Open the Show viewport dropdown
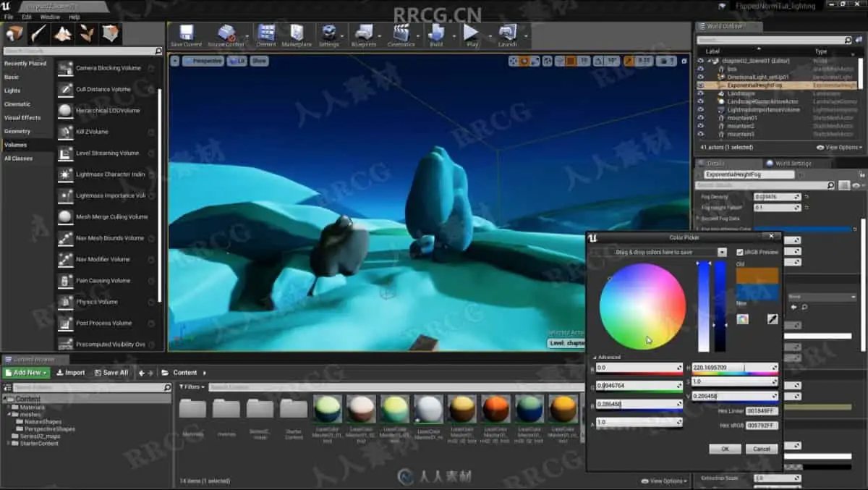 coord(259,62)
